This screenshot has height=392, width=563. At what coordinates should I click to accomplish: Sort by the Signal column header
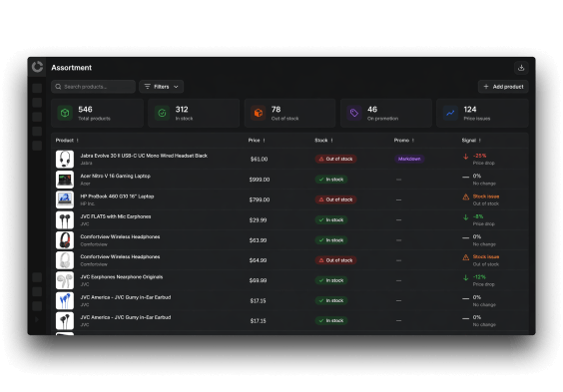coord(471,141)
